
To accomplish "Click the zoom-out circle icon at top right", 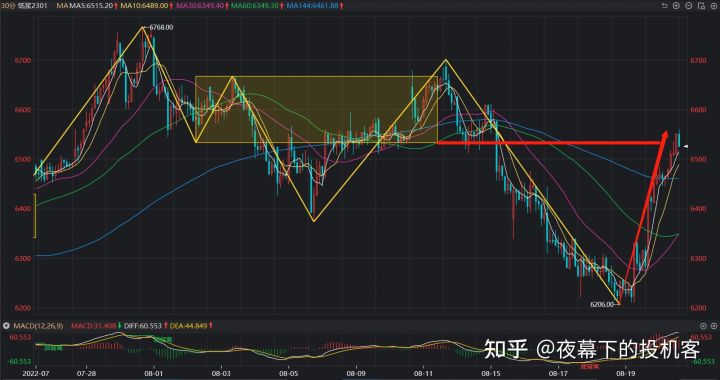I will point(689,6).
